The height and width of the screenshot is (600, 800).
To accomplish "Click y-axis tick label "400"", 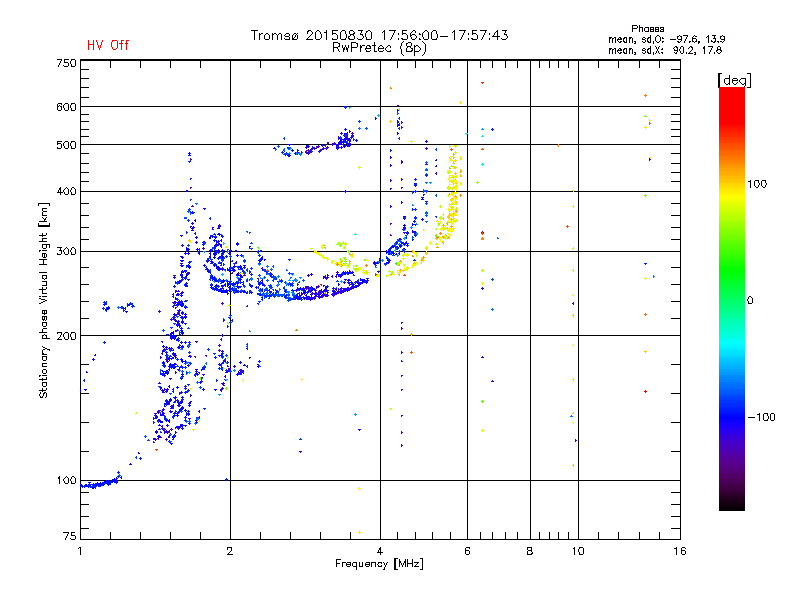I will coord(66,191).
